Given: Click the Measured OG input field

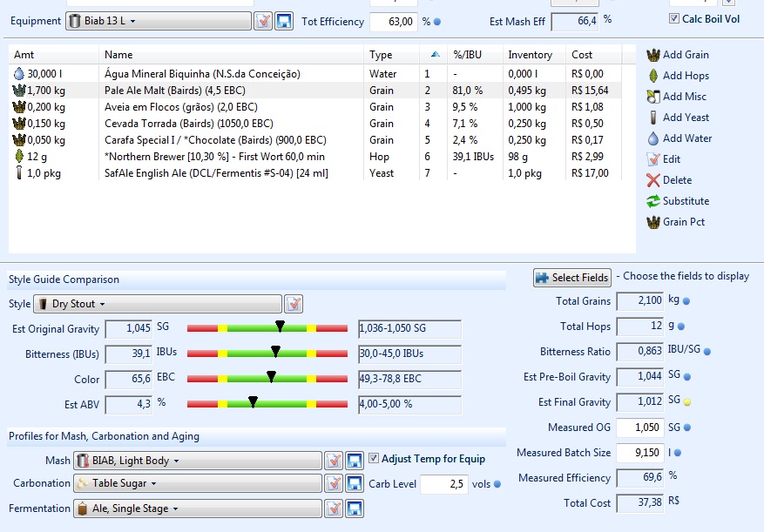Looking at the screenshot, I should [639, 428].
